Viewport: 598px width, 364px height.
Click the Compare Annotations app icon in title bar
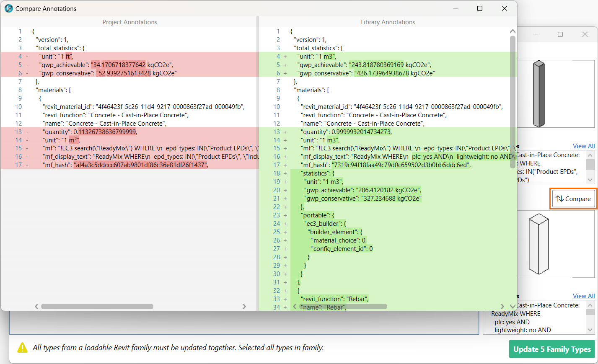point(9,8)
